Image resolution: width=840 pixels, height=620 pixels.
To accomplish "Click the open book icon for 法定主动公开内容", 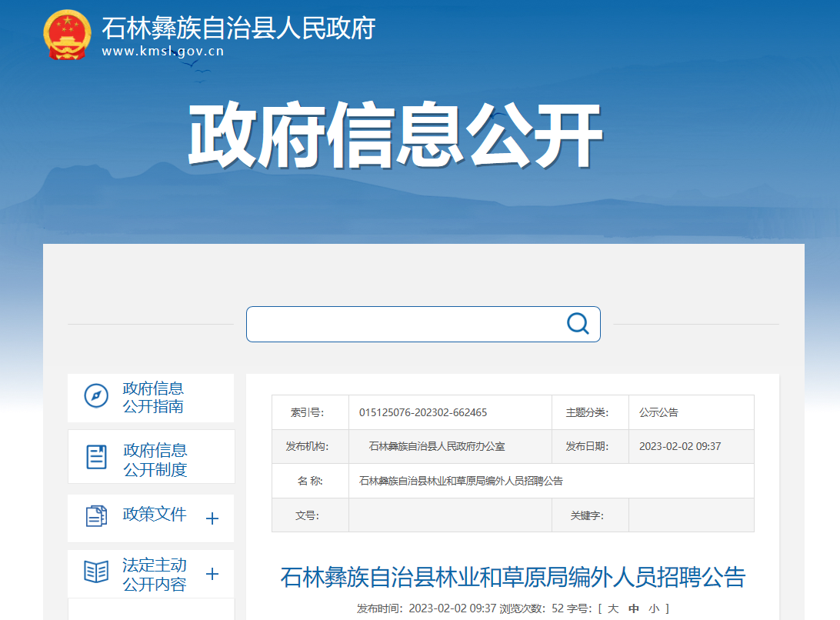I will coord(96,572).
